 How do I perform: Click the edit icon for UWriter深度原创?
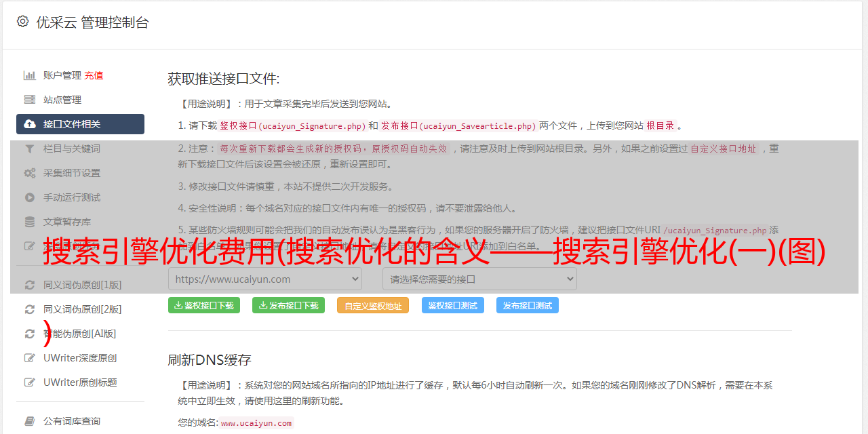point(30,358)
